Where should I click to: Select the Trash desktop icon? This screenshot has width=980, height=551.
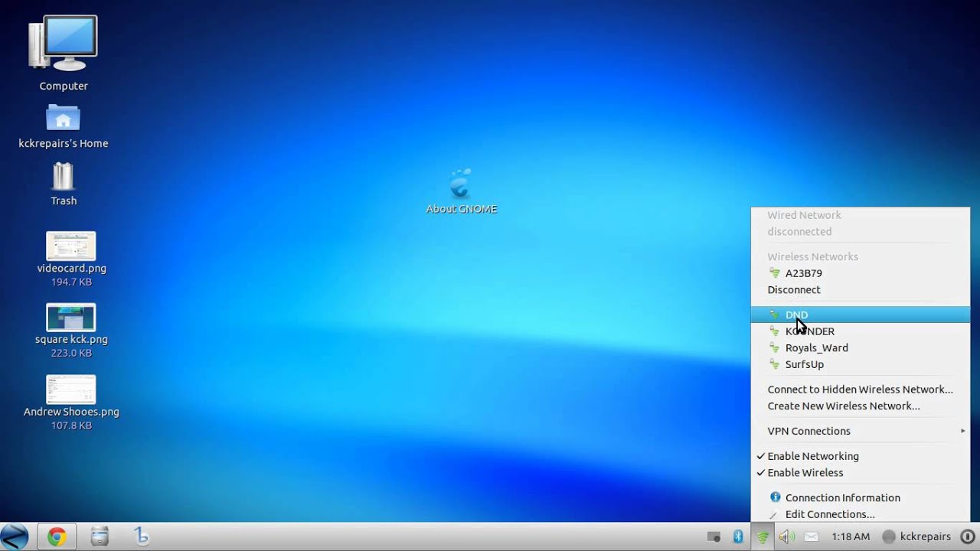(x=63, y=176)
